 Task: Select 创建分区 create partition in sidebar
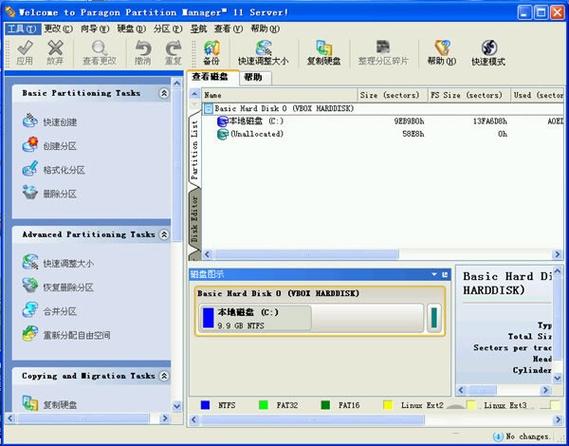point(50,145)
